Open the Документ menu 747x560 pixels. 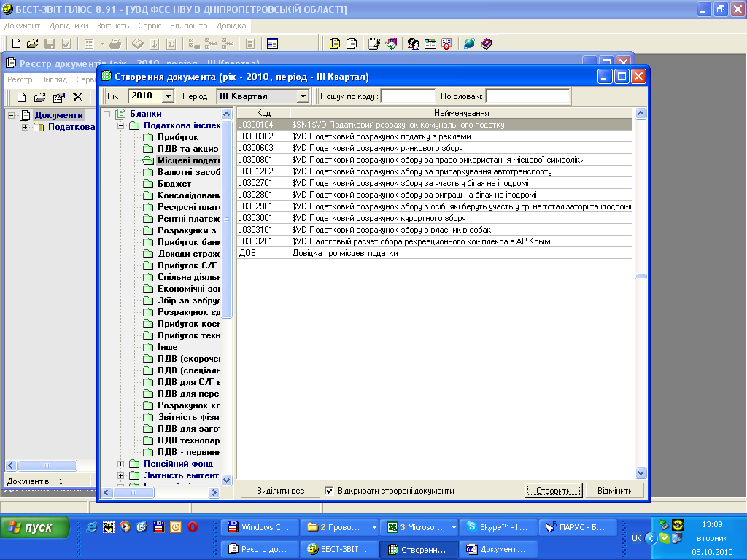[x=22, y=26]
